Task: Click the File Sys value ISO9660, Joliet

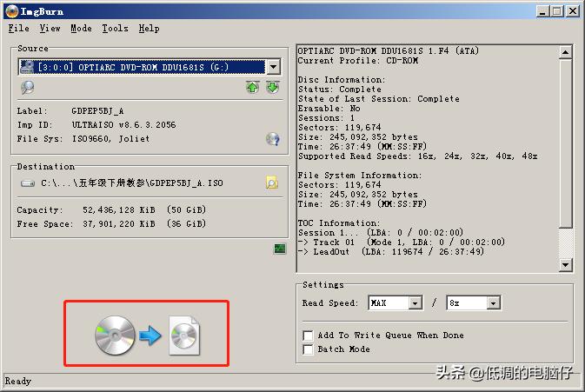Action: click(x=110, y=139)
